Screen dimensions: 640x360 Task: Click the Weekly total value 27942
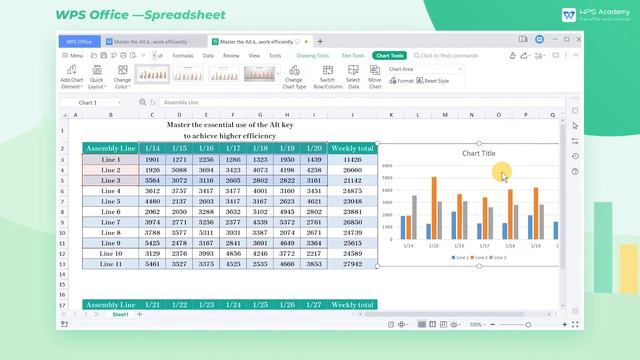[352, 264]
